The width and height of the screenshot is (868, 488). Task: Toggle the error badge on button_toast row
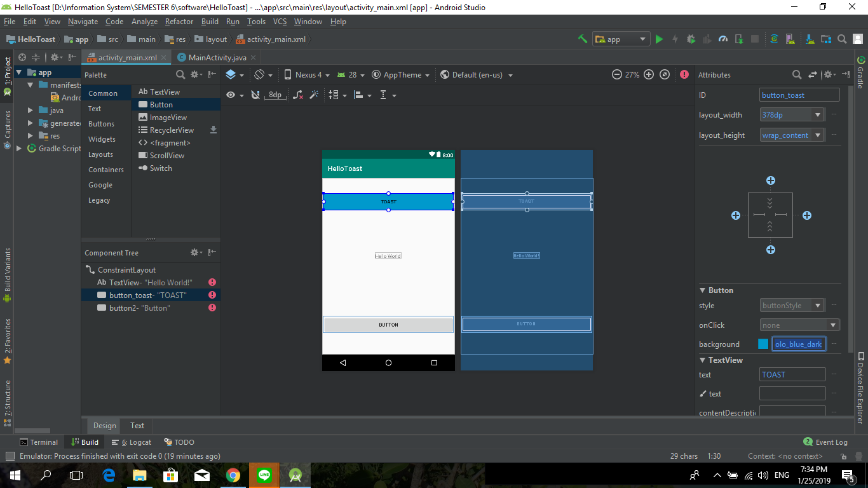212,295
